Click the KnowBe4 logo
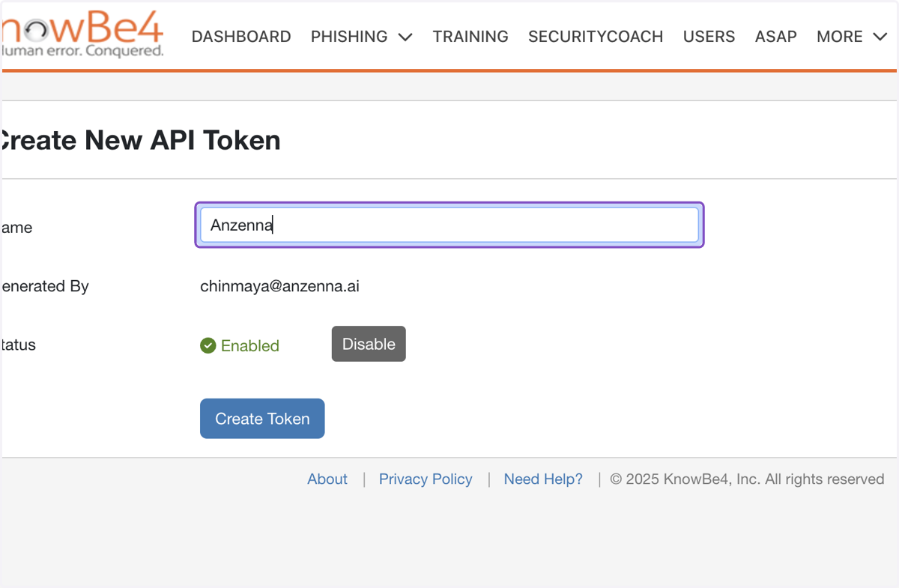 point(82,35)
